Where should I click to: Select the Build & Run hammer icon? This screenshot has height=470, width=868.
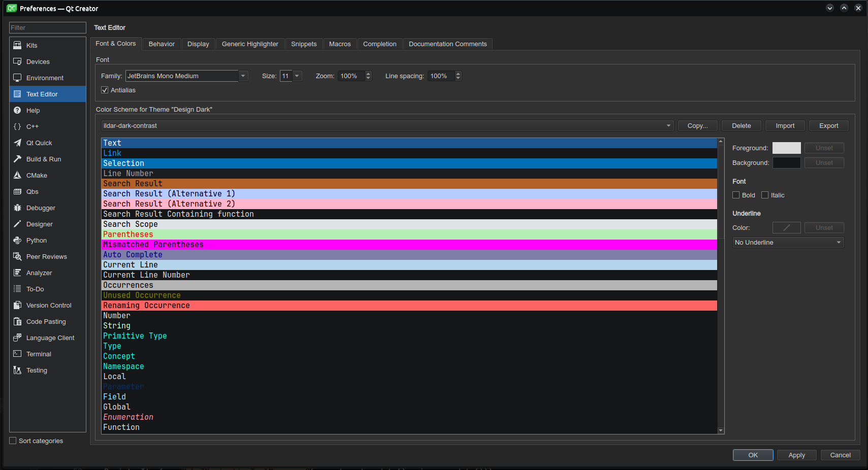pos(17,159)
